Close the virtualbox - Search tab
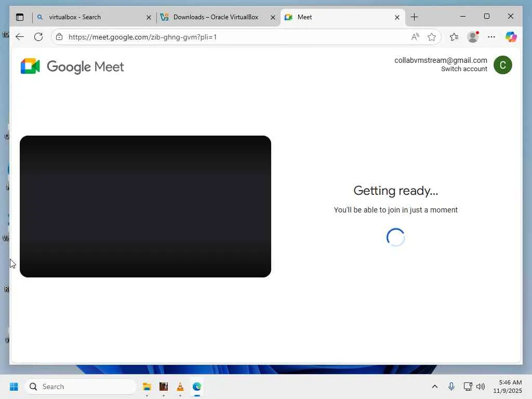The image size is (532, 399). [149, 17]
